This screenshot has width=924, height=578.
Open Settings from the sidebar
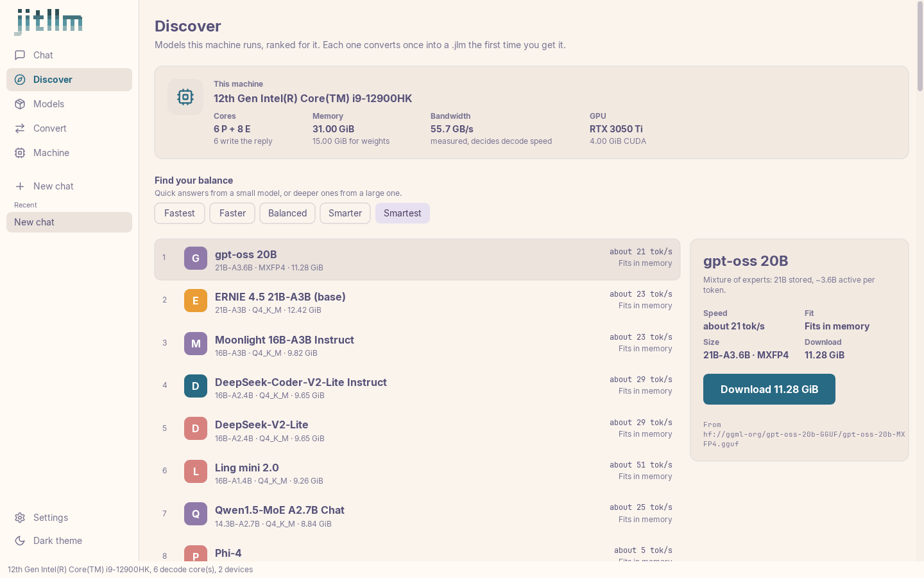click(x=69, y=518)
